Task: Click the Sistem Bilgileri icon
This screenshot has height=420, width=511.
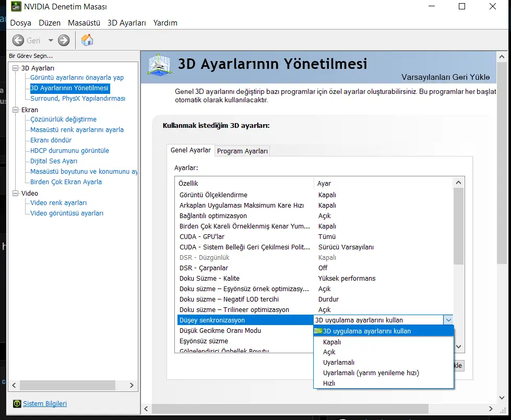Action: (x=17, y=404)
